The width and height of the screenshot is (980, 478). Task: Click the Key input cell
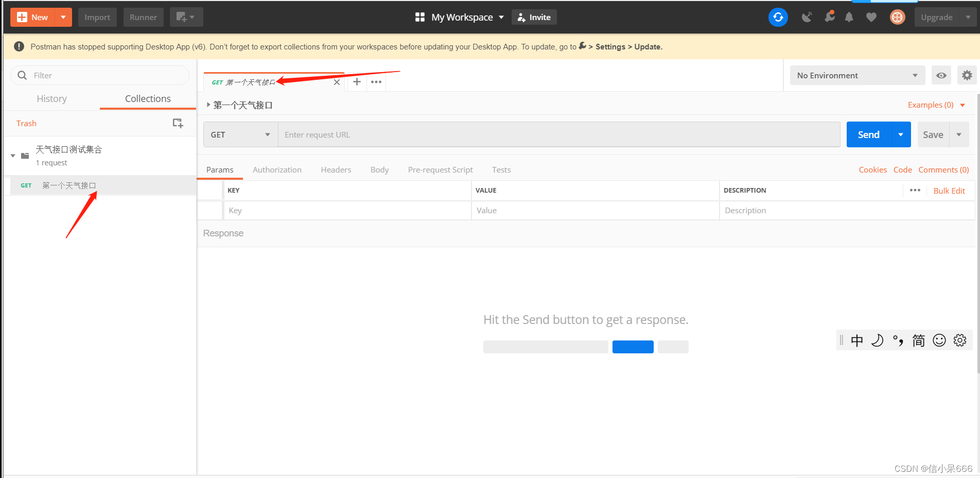[347, 210]
